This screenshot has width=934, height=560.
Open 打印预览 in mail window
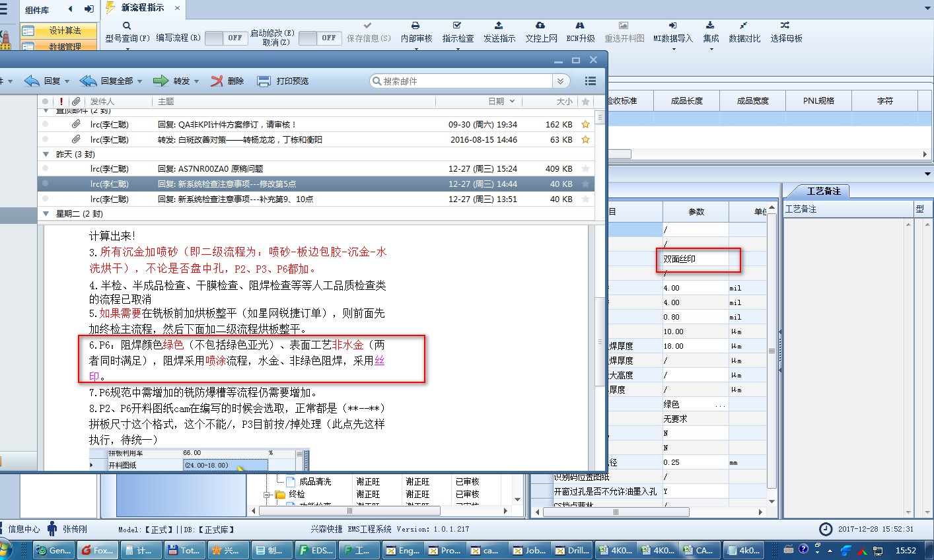coord(283,81)
